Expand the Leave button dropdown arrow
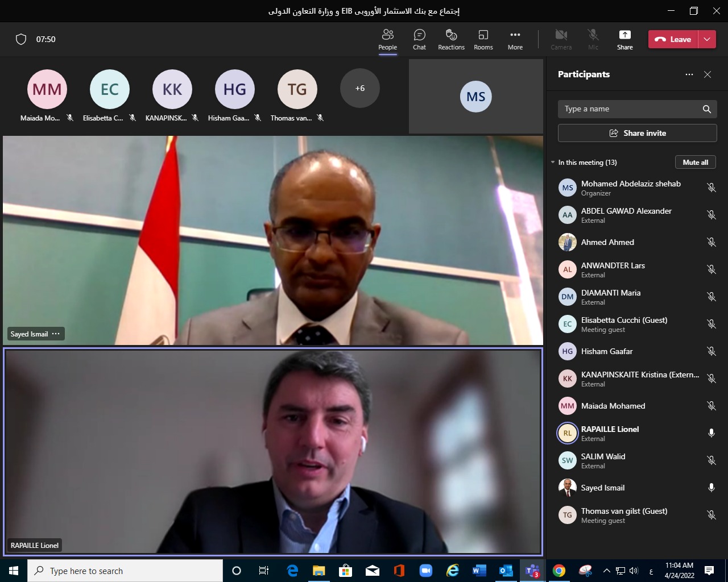 pos(707,39)
